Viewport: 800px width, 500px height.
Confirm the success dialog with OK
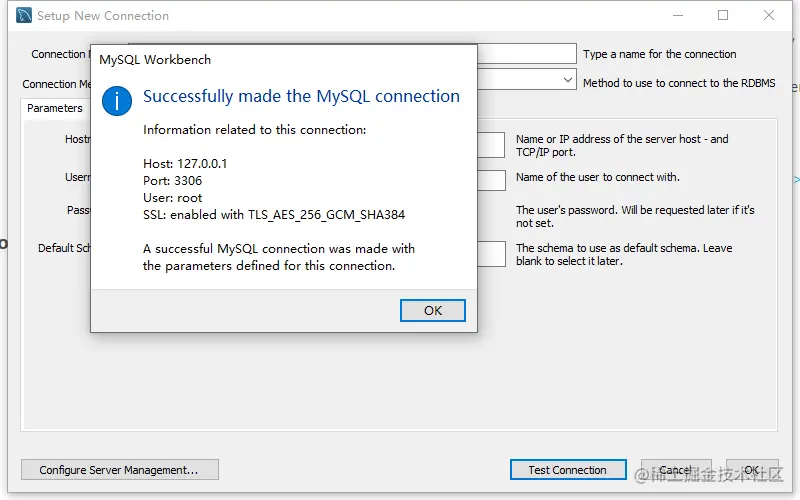[433, 310]
